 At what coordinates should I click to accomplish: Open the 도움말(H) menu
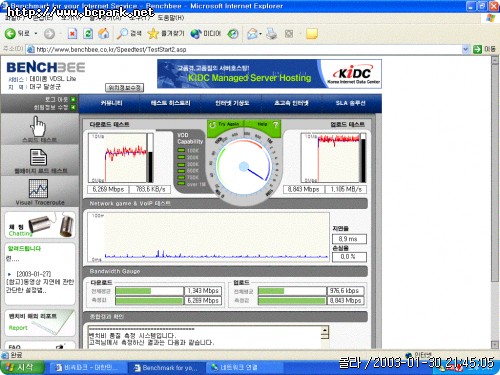point(170,17)
